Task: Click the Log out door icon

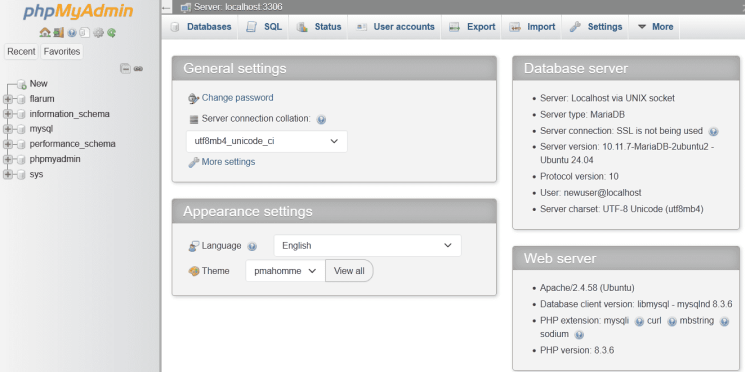Action: tap(58, 32)
